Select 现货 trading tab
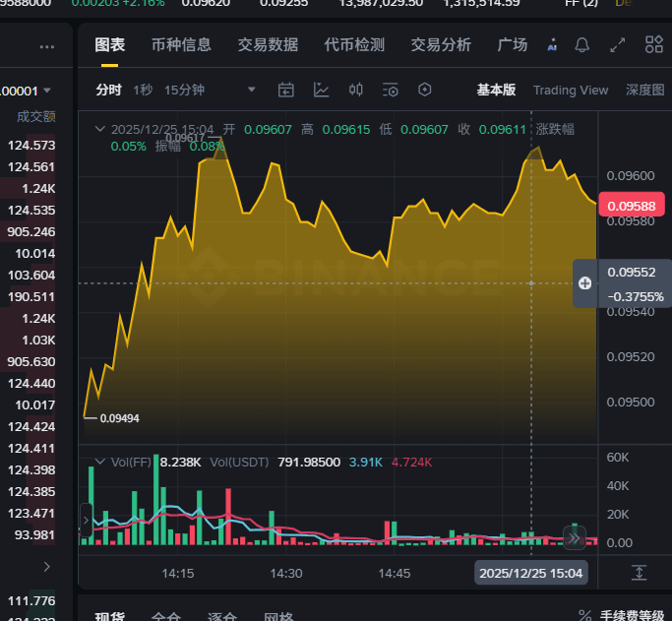672x621 pixels. 110,616
